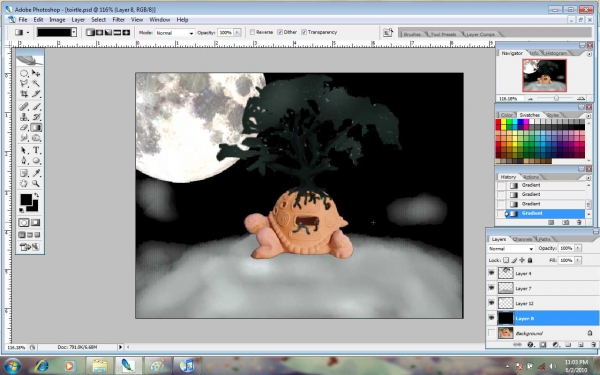
Task: Lock transparent pixels in Layers panel
Action: (x=506, y=260)
